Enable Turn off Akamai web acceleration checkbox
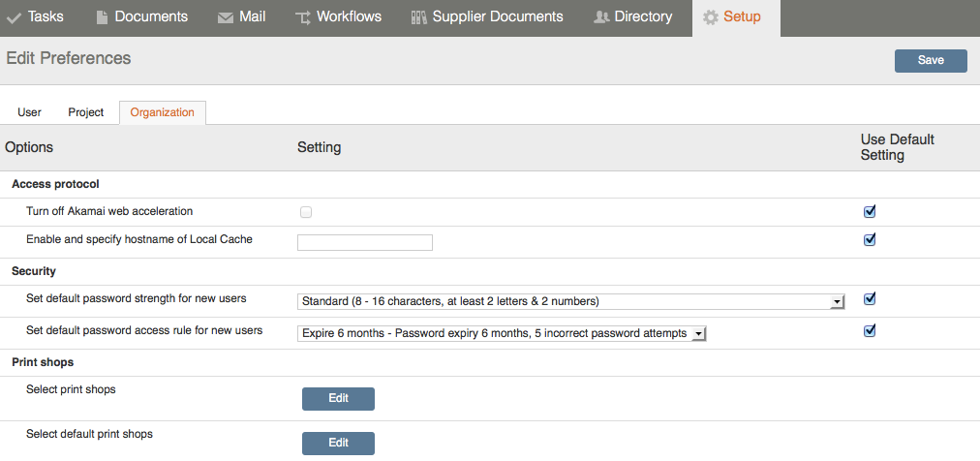 [306, 212]
